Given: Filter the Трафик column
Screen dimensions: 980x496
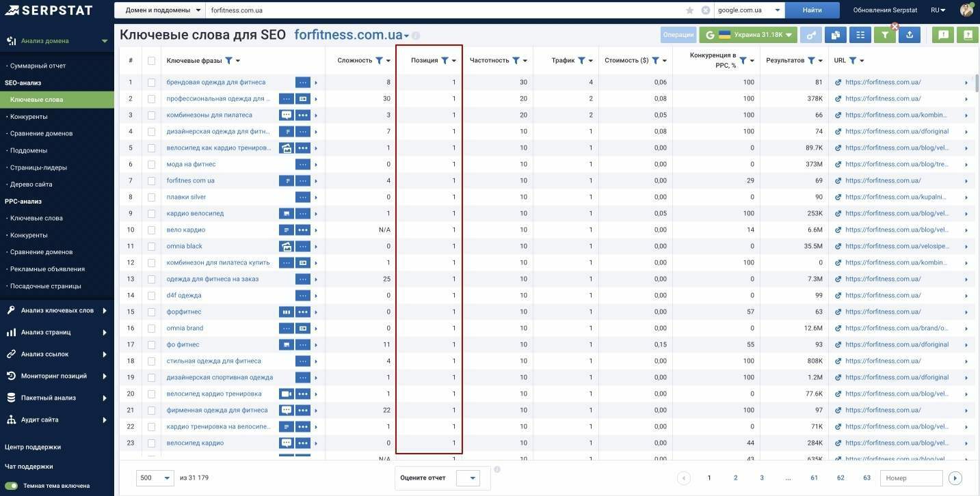Looking at the screenshot, I should pyautogui.click(x=581, y=60).
